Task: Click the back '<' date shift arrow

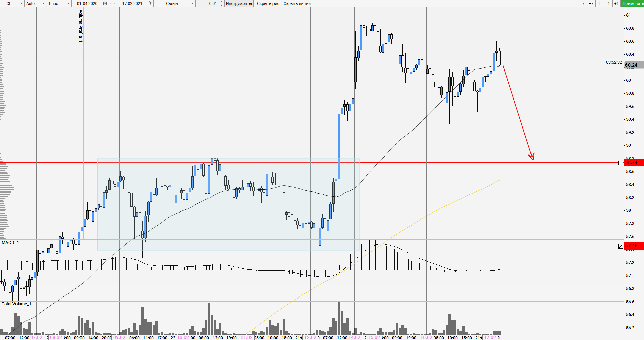Action: (x=115, y=3)
